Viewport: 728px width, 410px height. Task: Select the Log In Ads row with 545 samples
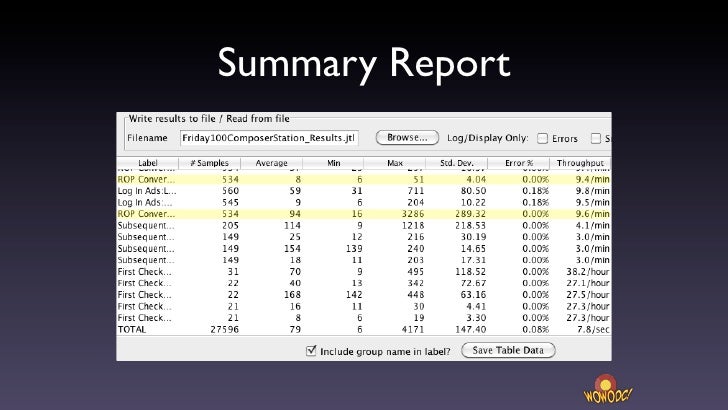tap(364, 202)
